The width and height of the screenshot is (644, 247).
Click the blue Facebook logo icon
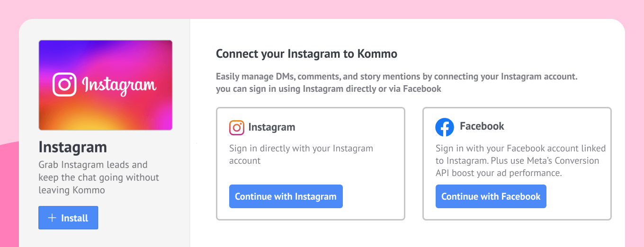pos(445,127)
